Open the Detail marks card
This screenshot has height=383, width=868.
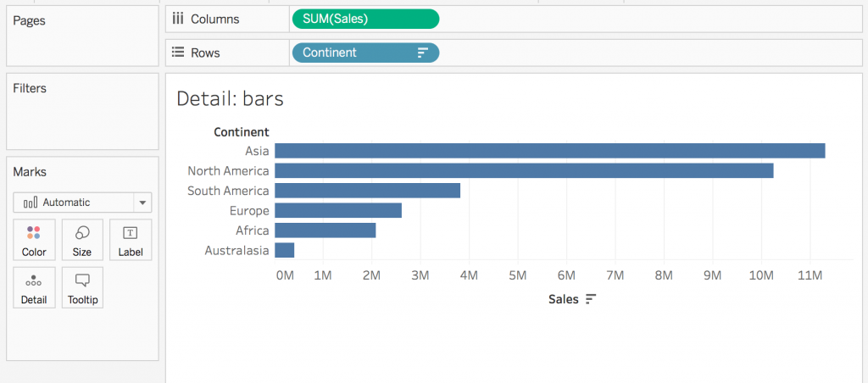tap(34, 288)
